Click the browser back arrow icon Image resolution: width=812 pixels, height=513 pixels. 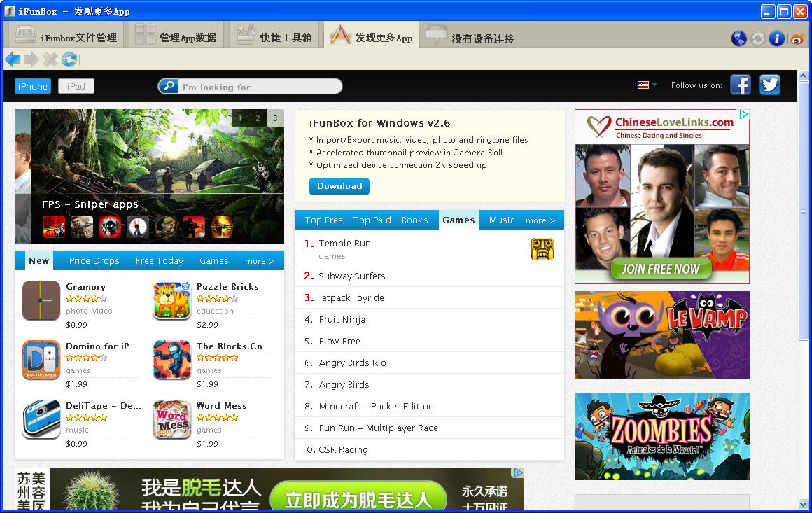coord(13,59)
